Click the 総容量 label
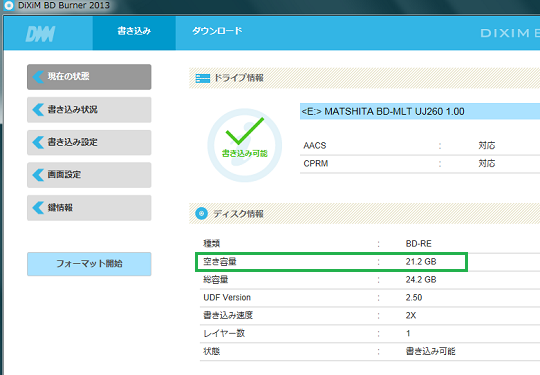This screenshot has width=540, height=375. point(216,280)
